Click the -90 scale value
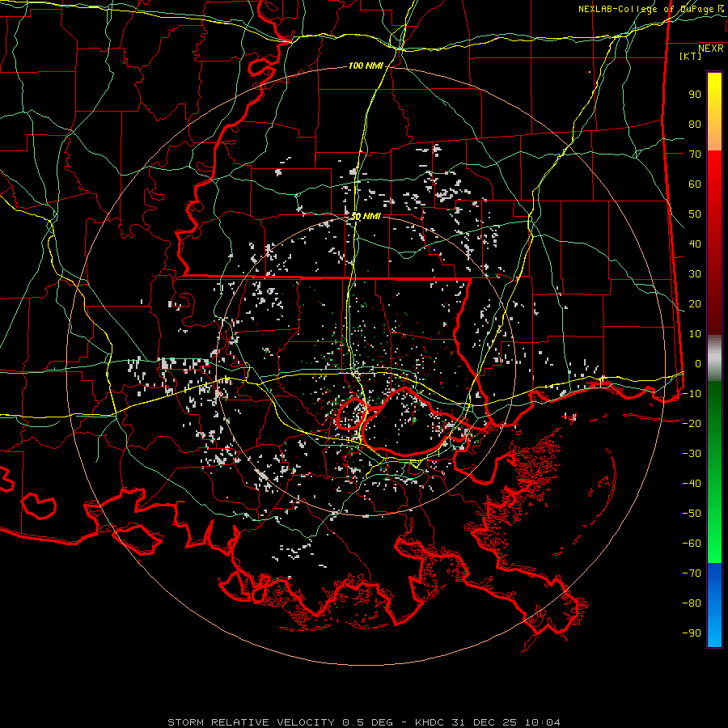This screenshot has height=728, width=728. click(692, 633)
